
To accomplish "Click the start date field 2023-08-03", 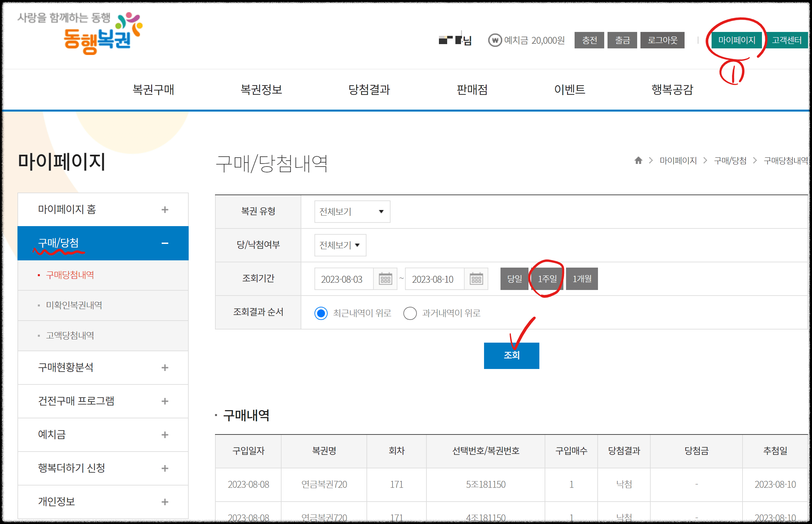I will (x=344, y=279).
